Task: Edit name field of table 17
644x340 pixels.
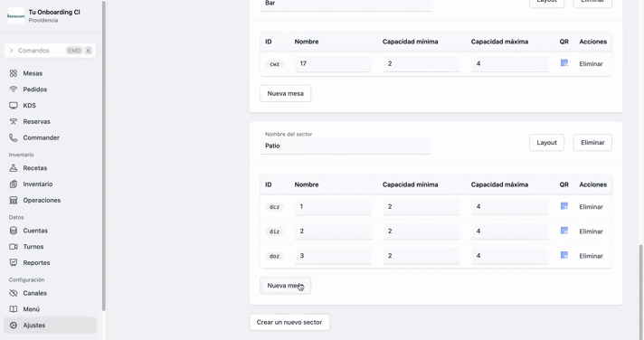Action: click(x=333, y=63)
